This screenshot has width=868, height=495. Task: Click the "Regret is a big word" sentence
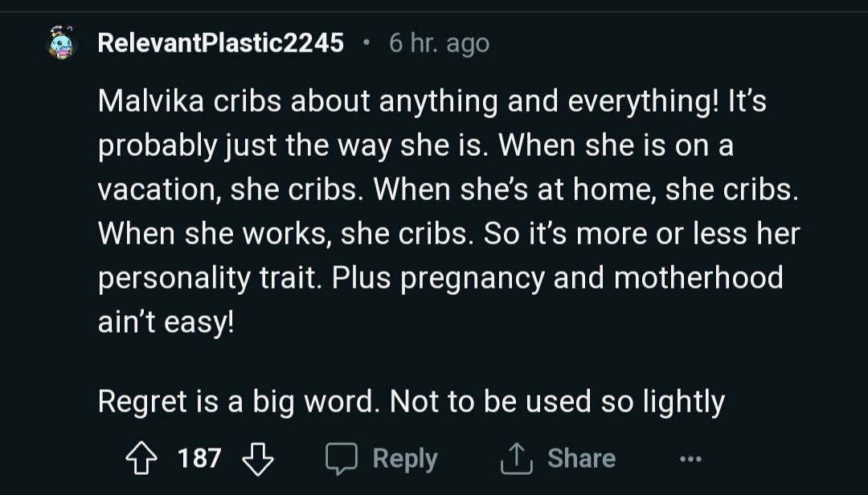click(237, 401)
